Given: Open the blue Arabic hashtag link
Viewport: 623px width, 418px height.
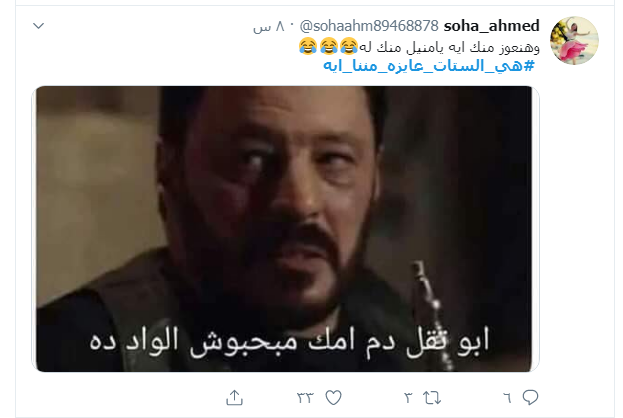Looking at the screenshot, I should tap(429, 66).
